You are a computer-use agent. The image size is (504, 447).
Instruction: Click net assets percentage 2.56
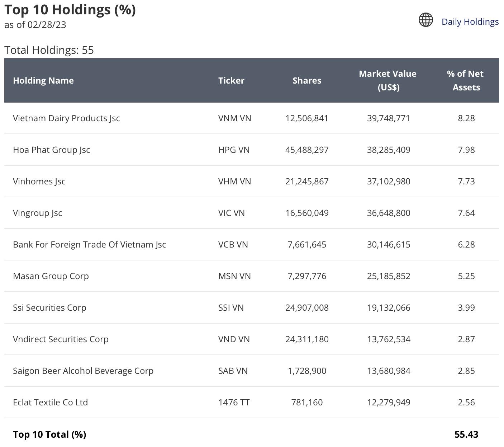(x=466, y=402)
